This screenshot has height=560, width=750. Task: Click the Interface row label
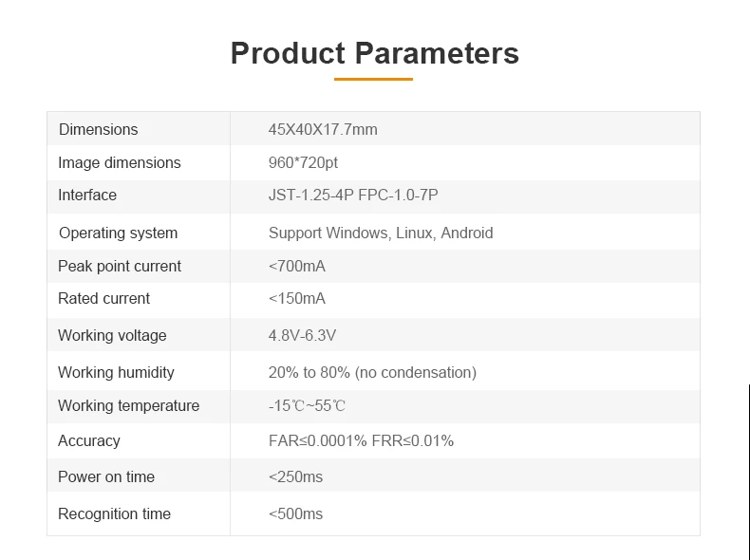click(x=87, y=195)
